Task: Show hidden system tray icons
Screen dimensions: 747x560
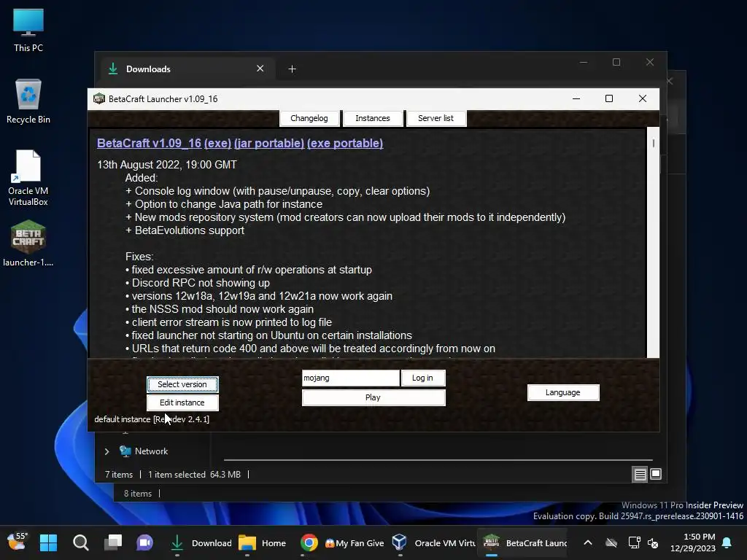Action: click(x=588, y=542)
